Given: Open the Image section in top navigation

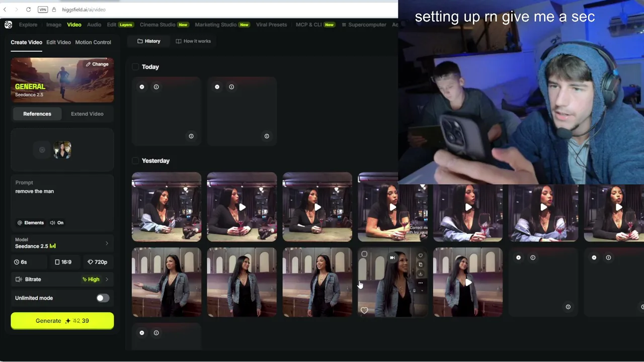Looking at the screenshot, I should (x=54, y=25).
